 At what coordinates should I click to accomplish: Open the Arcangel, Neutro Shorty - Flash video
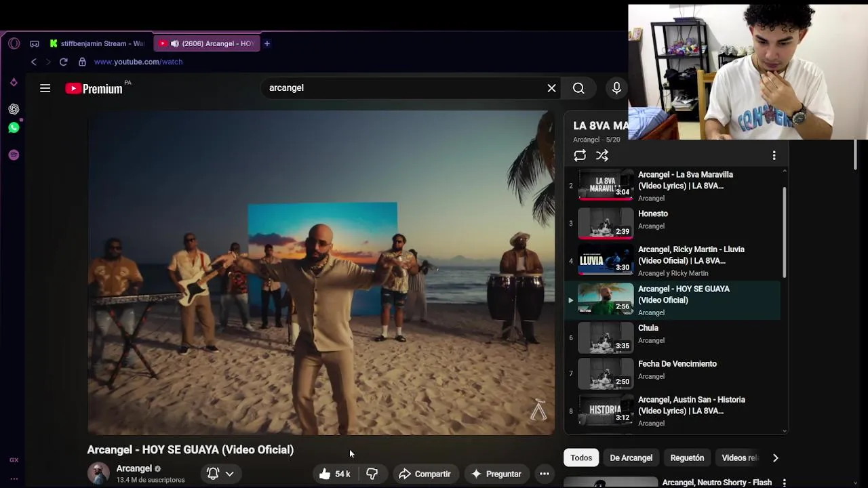tap(717, 483)
